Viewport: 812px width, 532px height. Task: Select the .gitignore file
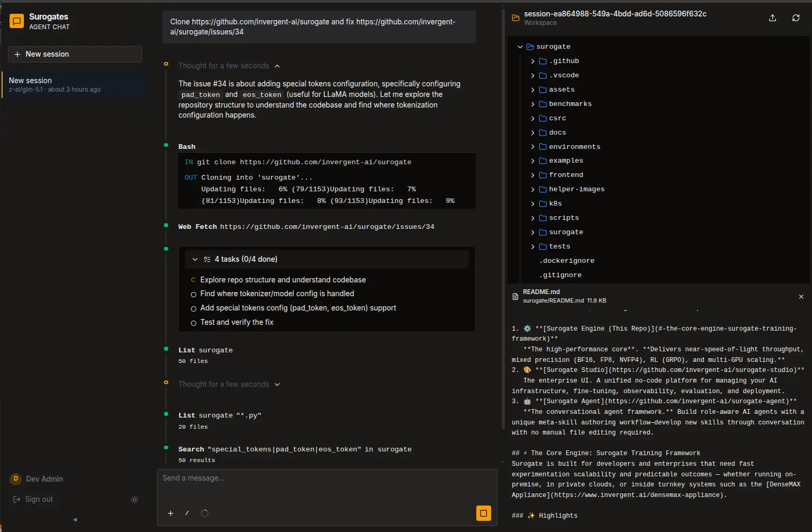[x=561, y=275]
